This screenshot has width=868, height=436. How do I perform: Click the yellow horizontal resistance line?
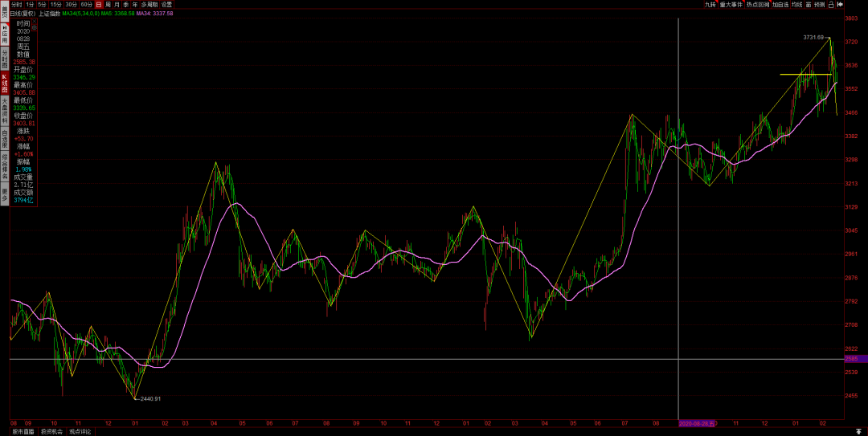click(805, 74)
